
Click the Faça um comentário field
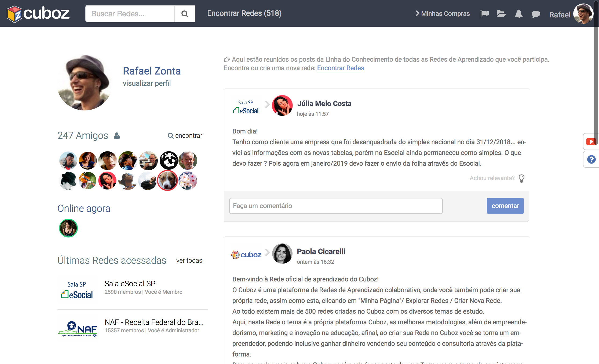336,206
